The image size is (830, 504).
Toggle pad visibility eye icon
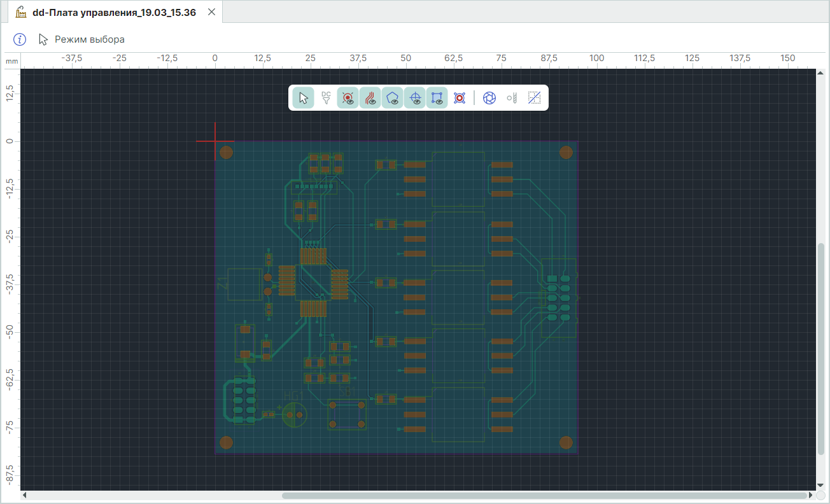click(348, 98)
